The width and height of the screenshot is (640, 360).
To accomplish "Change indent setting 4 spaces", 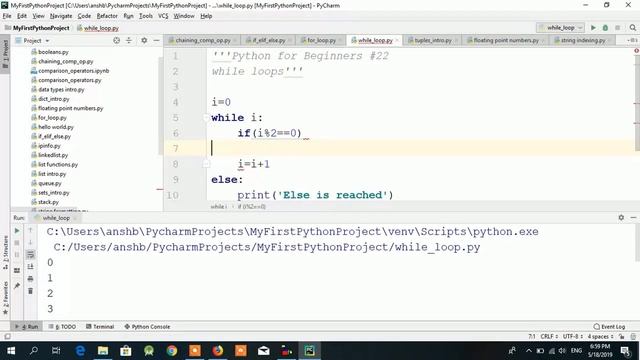I will [600, 336].
